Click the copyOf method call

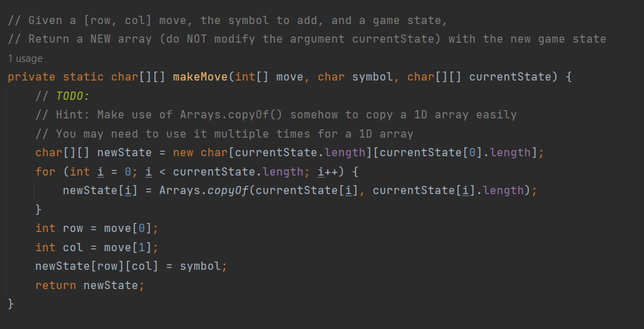point(228,191)
